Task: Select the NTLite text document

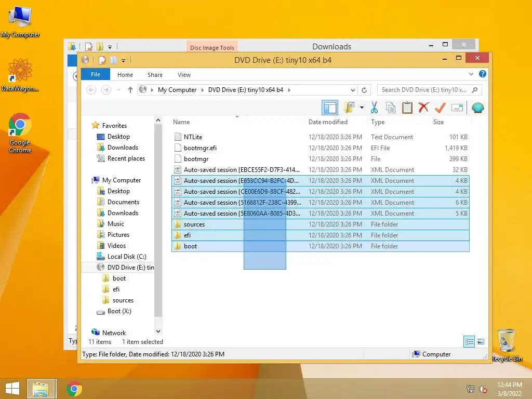Action: 321,137
